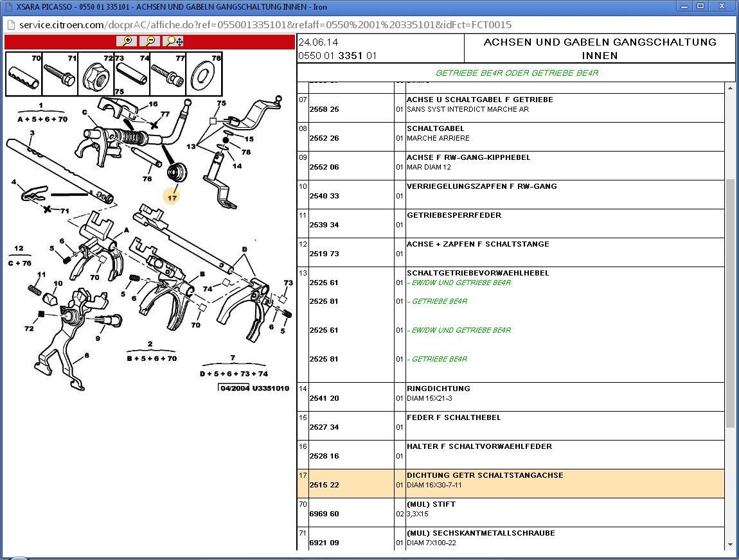Select the hex bolt thumbnail numbered 71

tap(60, 74)
